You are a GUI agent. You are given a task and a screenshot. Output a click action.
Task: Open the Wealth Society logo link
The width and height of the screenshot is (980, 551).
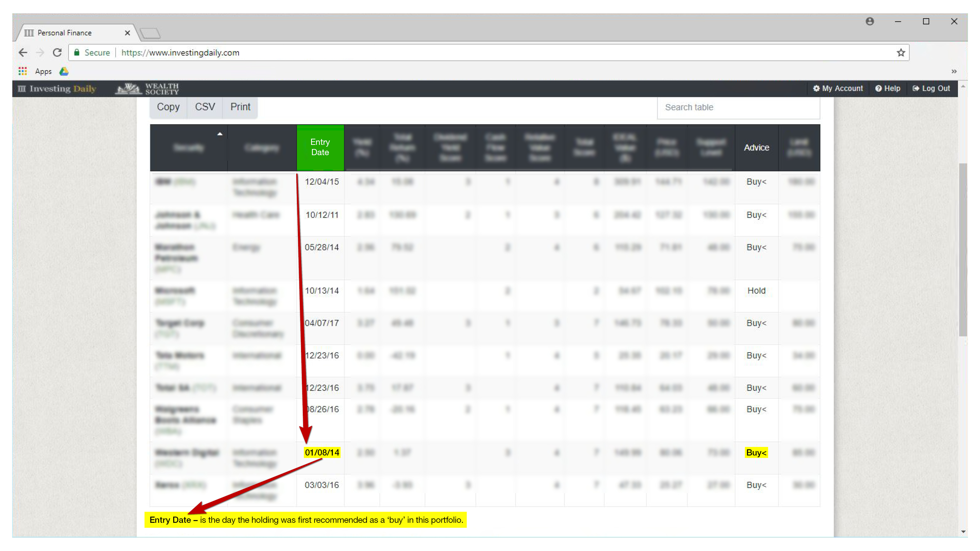coord(148,89)
